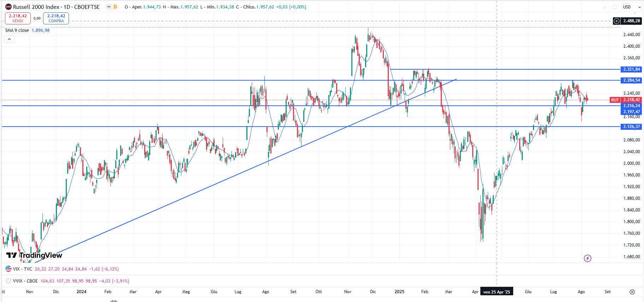Image resolution: width=644 pixels, height=302 pixels.
Task: Select the 2.321,84 horizontal line price label
Action: (631, 69)
